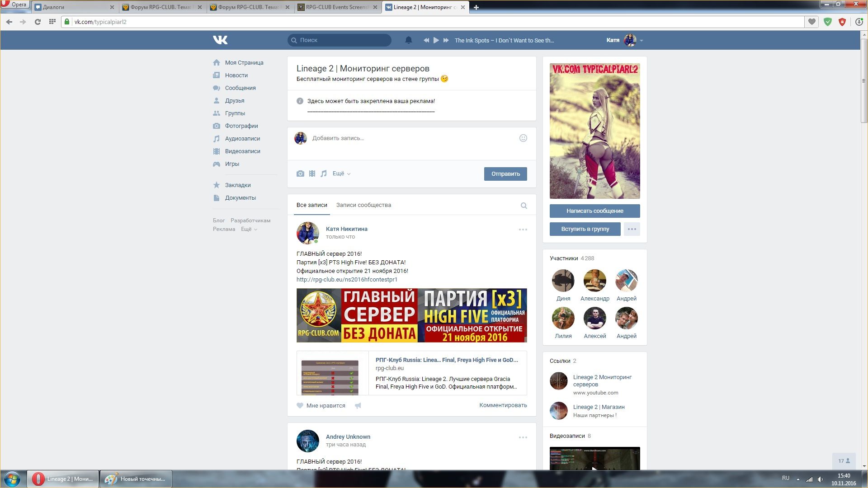Open a new browser tab with plus
The height and width of the screenshot is (488, 868).
[x=476, y=7]
